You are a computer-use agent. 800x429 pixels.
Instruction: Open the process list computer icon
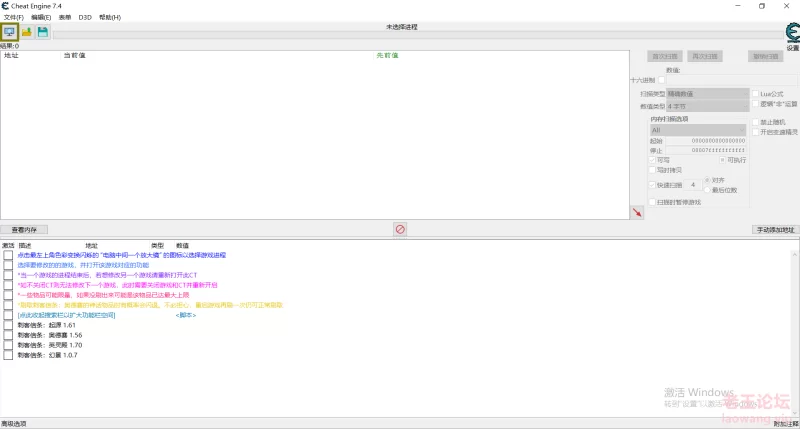tap(9, 32)
